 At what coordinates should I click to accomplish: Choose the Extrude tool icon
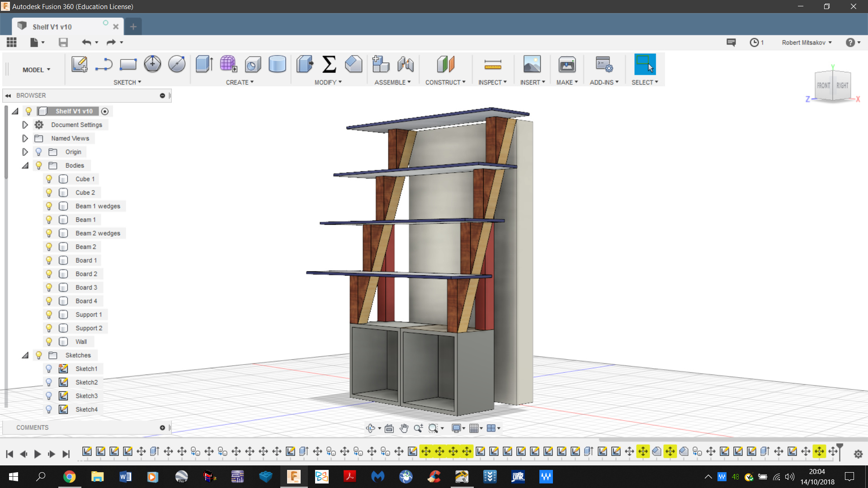click(x=204, y=64)
